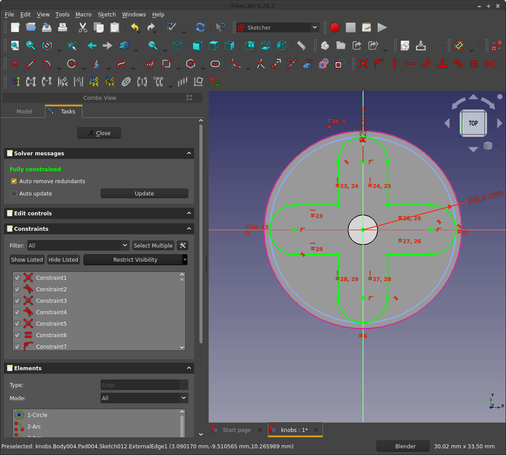This screenshot has width=506, height=455.
Task: Select the Create Line tool
Action: tap(31, 64)
